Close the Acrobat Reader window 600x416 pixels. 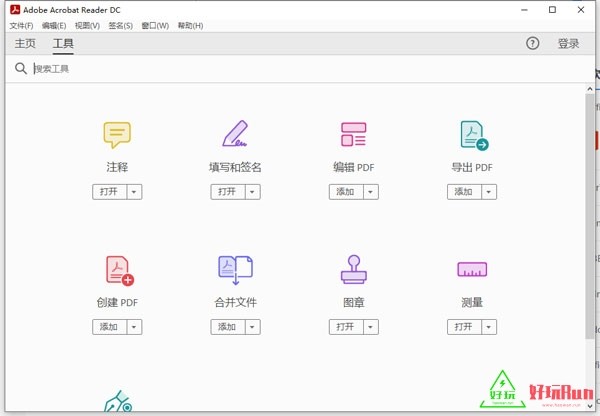click(x=580, y=10)
